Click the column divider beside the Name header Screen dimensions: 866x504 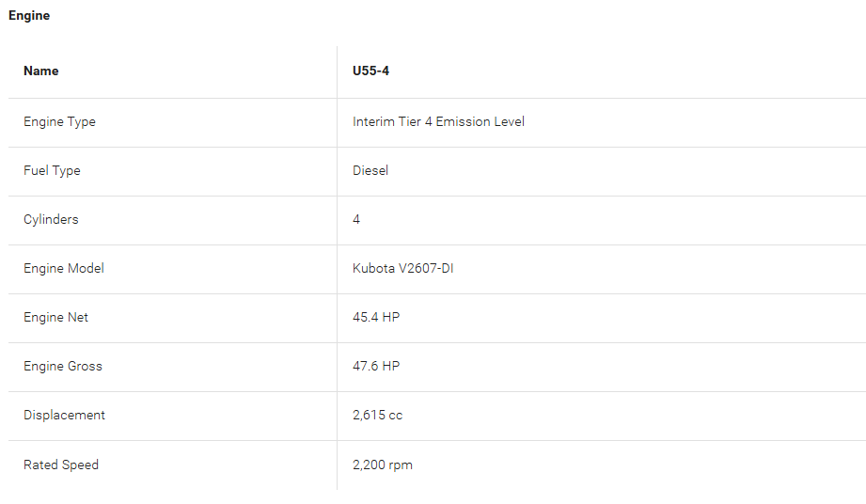337,71
